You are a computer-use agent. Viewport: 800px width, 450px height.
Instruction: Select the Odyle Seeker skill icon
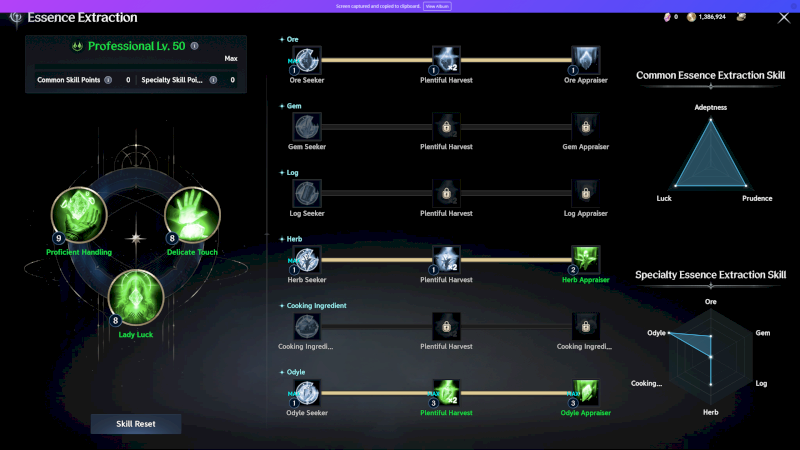click(x=308, y=392)
